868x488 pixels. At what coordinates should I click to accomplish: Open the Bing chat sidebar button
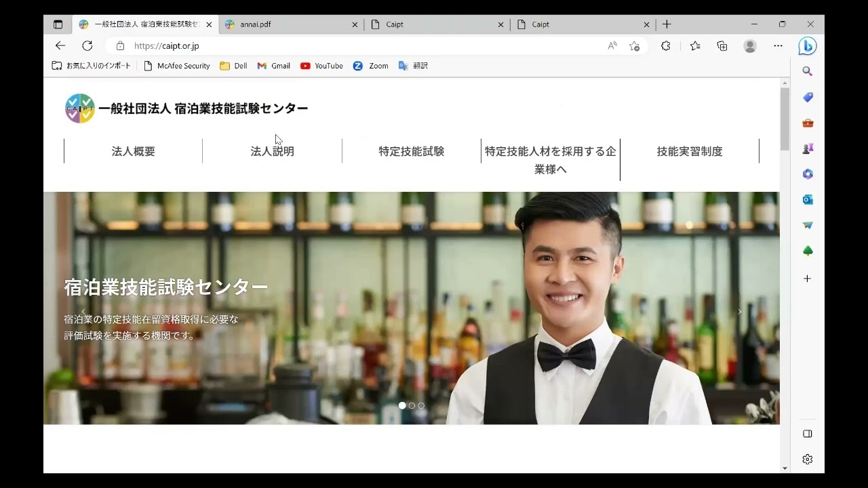point(807,45)
